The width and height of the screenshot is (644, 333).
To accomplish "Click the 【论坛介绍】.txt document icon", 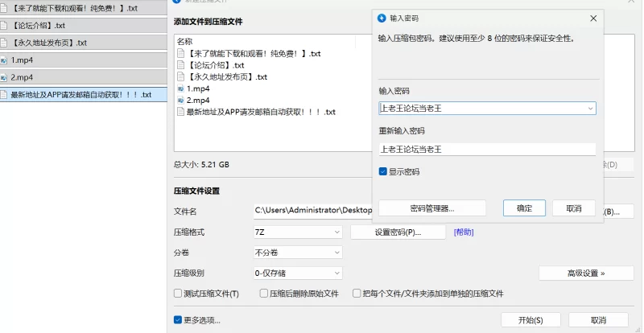I will pyautogui.click(x=181, y=65).
